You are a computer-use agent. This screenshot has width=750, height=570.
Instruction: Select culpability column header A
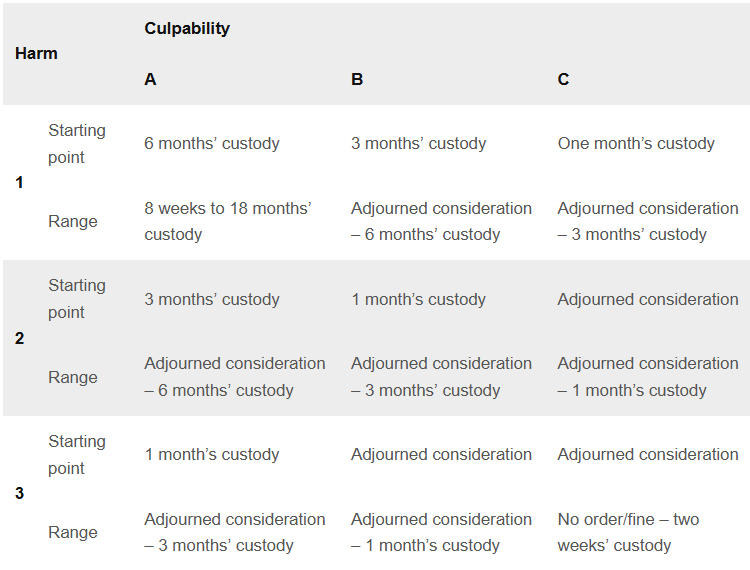point(150,80)
